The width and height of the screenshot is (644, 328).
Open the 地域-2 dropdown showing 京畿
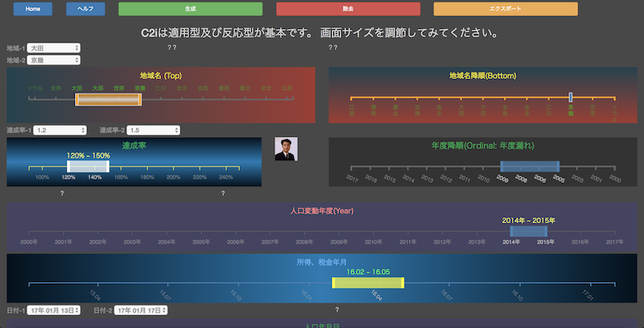click(x=53, y=60)
